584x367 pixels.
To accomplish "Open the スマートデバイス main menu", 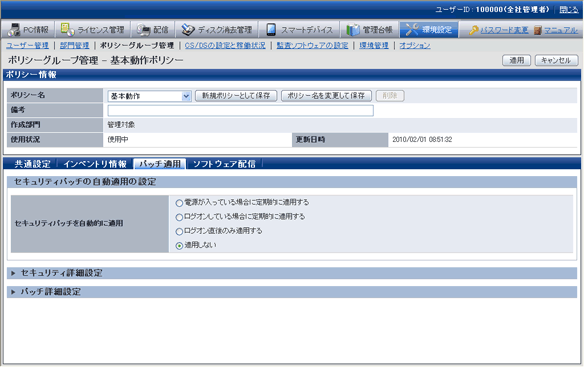I will point(299,29).
